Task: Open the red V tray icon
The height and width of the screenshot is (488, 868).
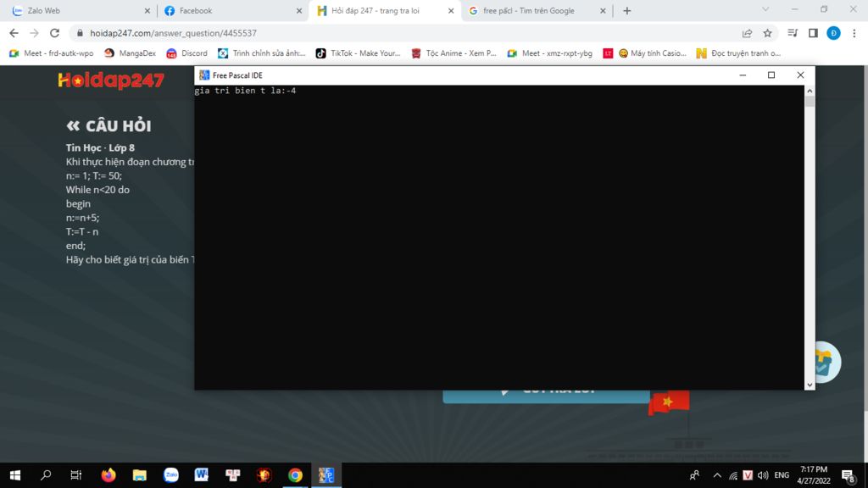Action: 748,475
